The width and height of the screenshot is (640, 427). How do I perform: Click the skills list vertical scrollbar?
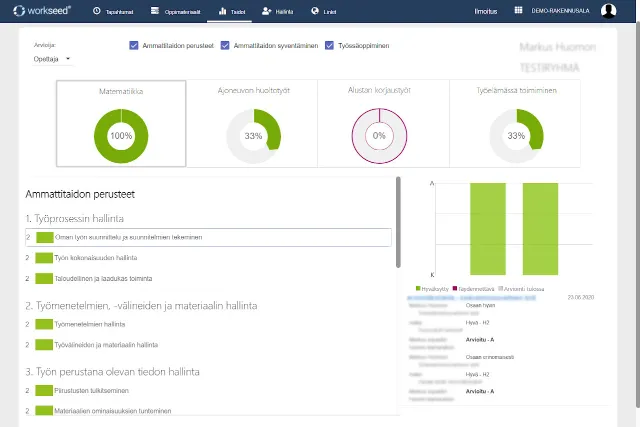[x=399, y=220]
